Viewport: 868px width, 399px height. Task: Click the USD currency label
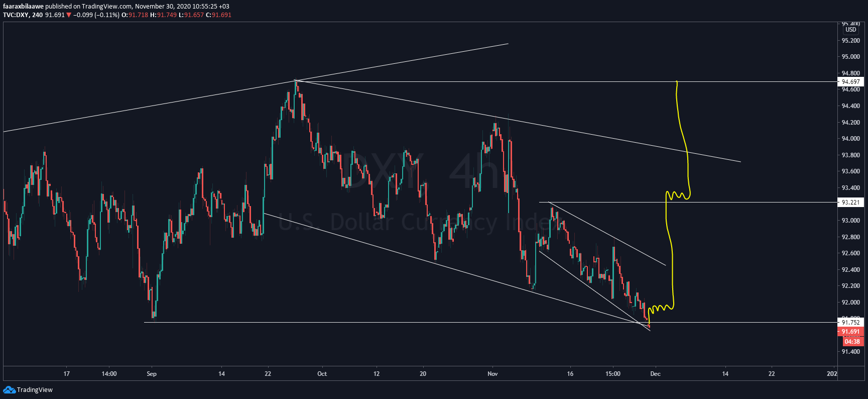point(851,30)
